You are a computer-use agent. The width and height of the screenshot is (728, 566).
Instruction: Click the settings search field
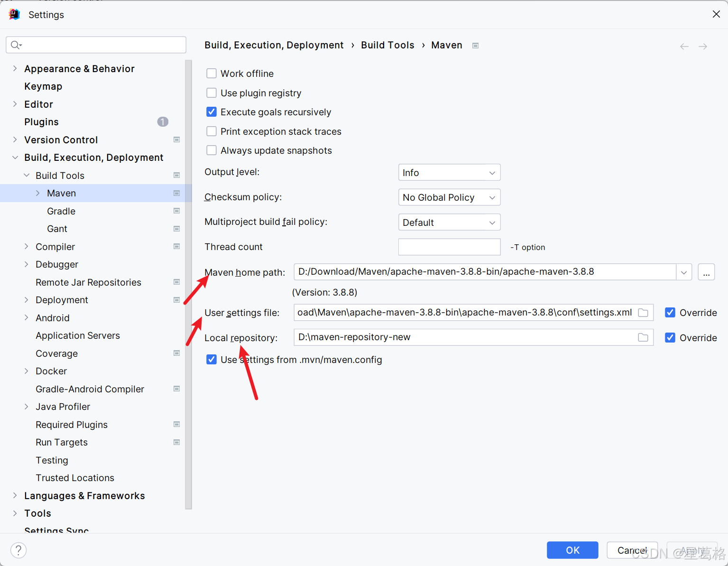coord(96,45)
